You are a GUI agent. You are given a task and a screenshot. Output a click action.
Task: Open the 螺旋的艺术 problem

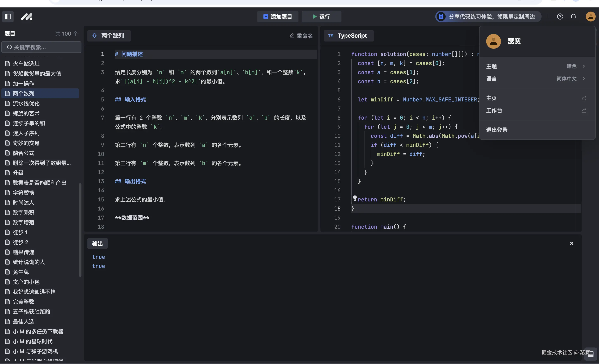pyautogui.click(x=26, y=113)
